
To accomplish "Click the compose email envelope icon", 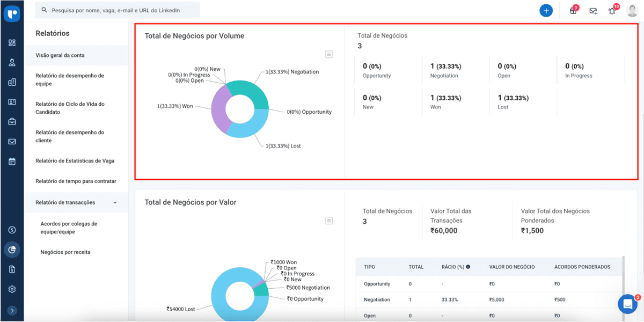I will [x=593, y=11].
